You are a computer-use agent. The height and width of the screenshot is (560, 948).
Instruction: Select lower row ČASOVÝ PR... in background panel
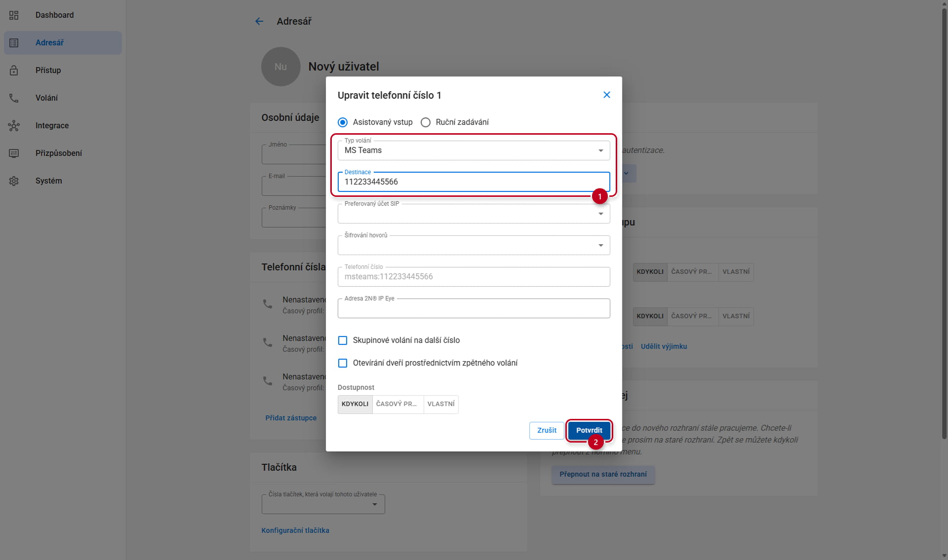692,316
